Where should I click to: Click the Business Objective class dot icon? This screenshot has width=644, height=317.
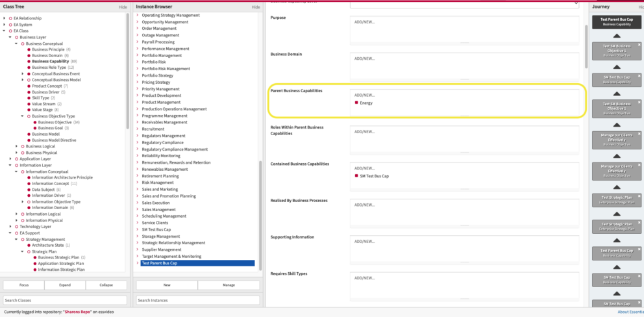[x=35, y=122]
